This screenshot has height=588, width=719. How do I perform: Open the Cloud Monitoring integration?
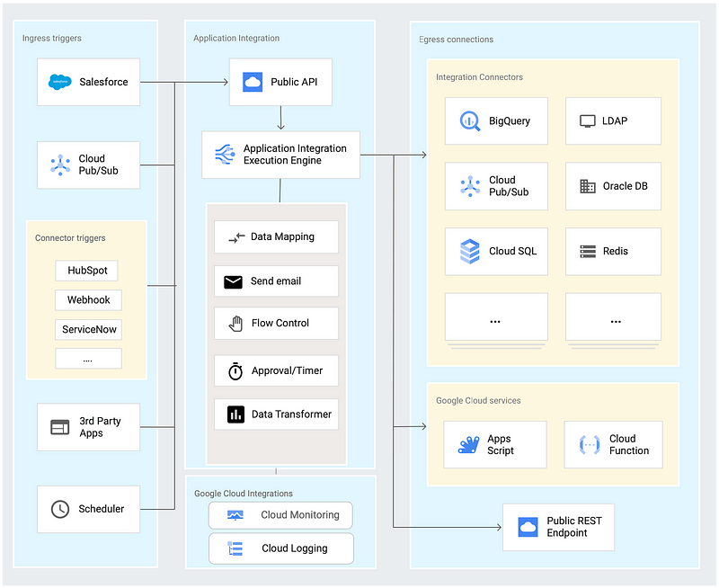(280, 515)
